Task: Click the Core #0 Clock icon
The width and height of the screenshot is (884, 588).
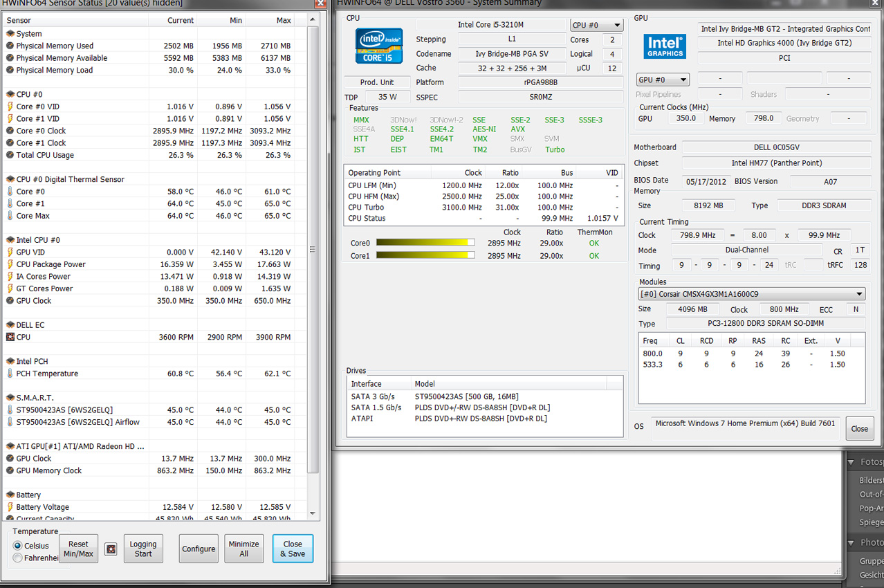Action: [10, 131]
